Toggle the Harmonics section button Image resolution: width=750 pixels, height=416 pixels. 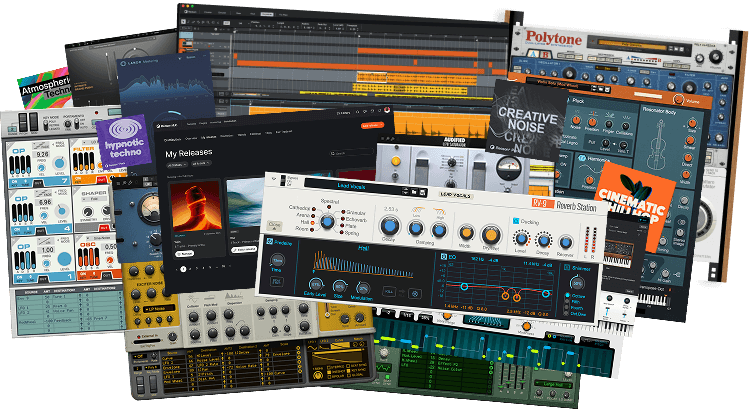582,157
